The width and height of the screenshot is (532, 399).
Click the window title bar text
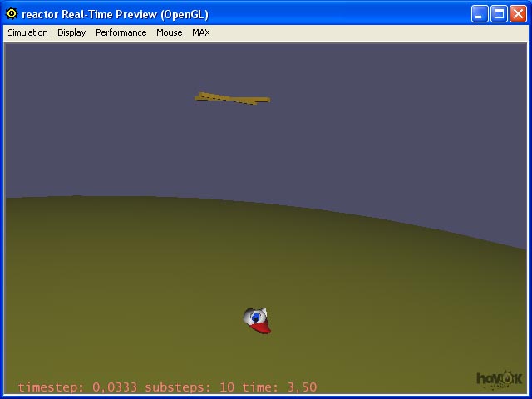tap(115, 14)
